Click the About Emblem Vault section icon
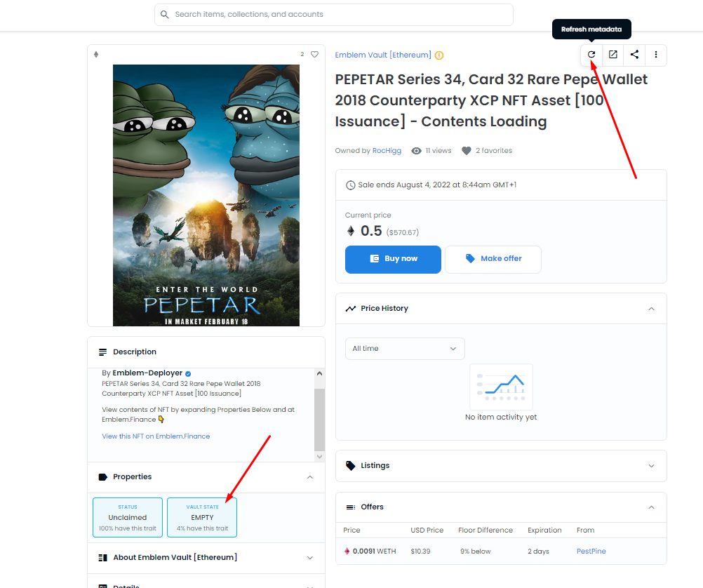 102,558
